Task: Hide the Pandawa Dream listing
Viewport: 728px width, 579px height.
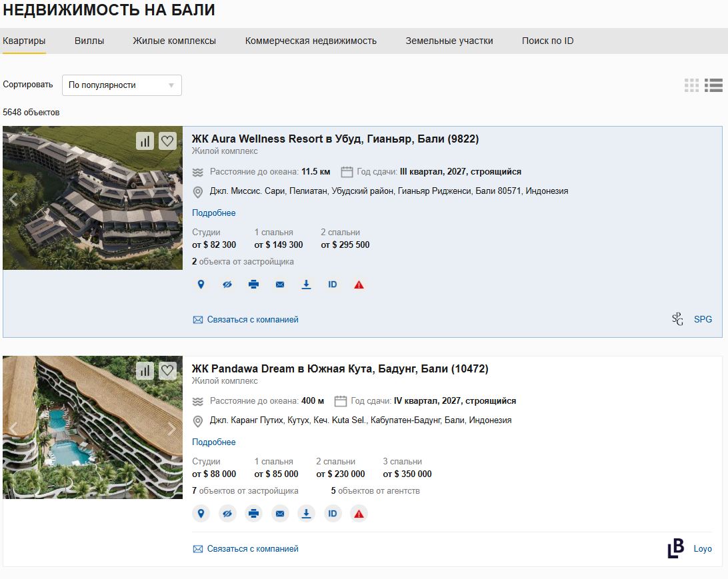Action: [x=227, y=514]
